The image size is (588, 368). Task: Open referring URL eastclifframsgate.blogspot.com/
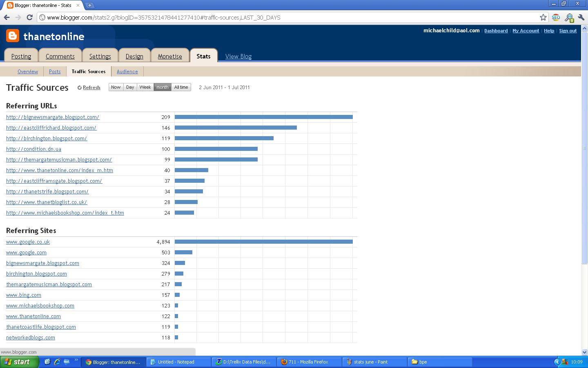pyautogui.click(x=54, y=181)
